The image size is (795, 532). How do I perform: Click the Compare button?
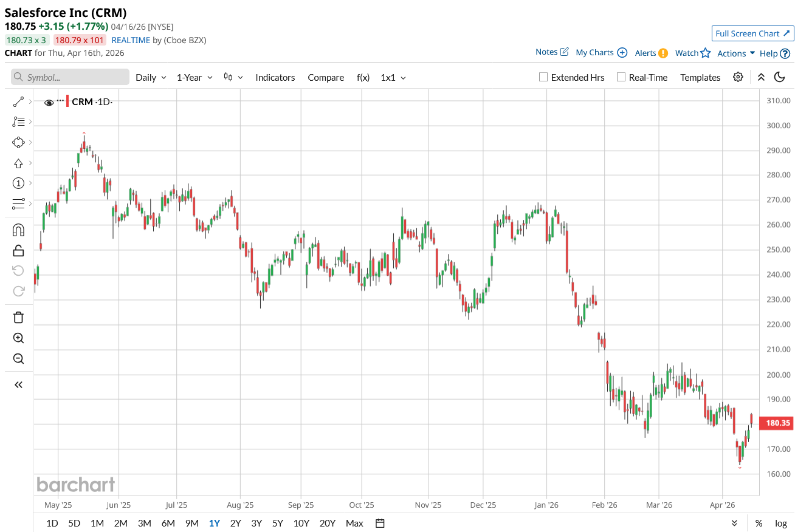[x=326, y=78]
